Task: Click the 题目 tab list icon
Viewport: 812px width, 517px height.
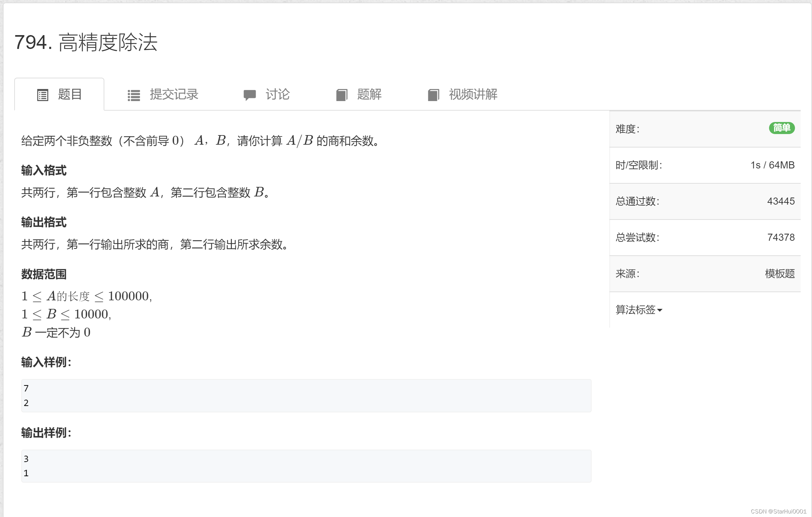Action: tap(43, 95)
